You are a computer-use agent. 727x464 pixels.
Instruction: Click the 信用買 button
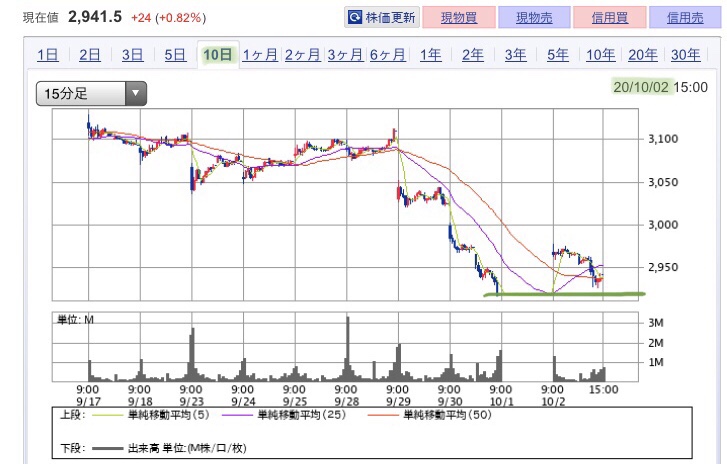pos(610,18)
